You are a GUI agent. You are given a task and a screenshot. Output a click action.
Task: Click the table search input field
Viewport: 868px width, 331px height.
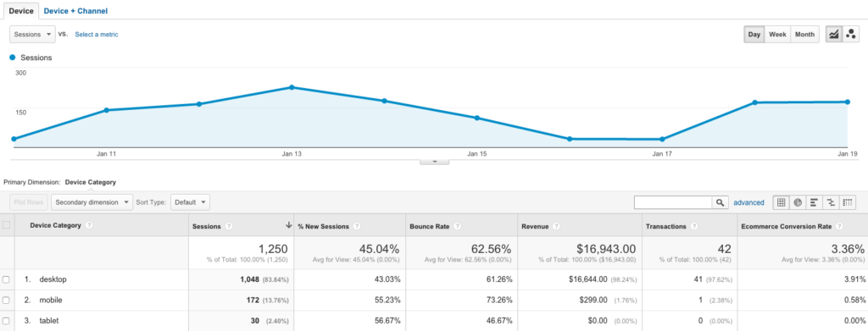coord(673,202)
